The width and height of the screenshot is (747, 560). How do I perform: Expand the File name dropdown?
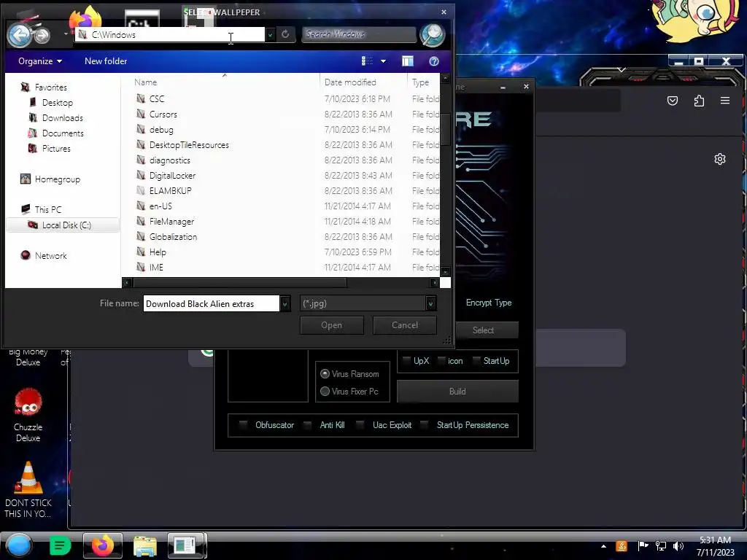point(285,303)
